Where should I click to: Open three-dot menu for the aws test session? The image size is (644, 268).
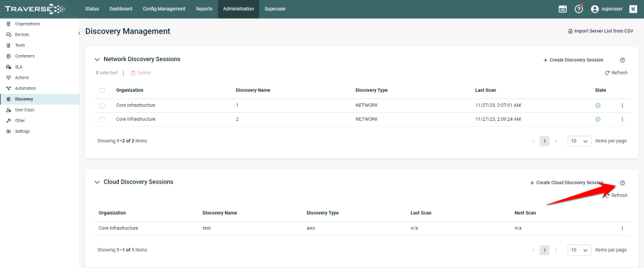[x=623, y=228]
